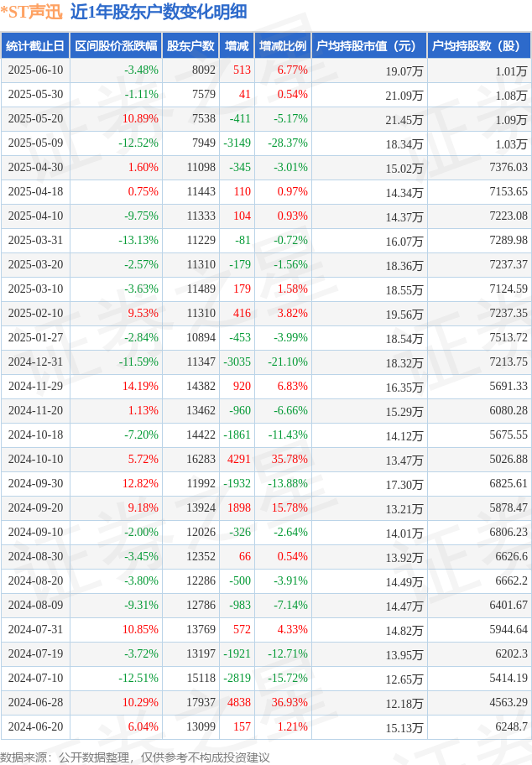Click the 统计截止日 column header
The image size is (532, 765).
(x=35, y=46)
